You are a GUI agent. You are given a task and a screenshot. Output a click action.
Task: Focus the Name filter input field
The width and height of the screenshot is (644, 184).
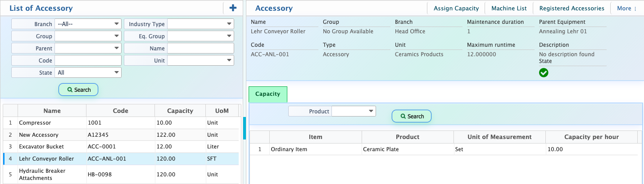tap(200, 48)
